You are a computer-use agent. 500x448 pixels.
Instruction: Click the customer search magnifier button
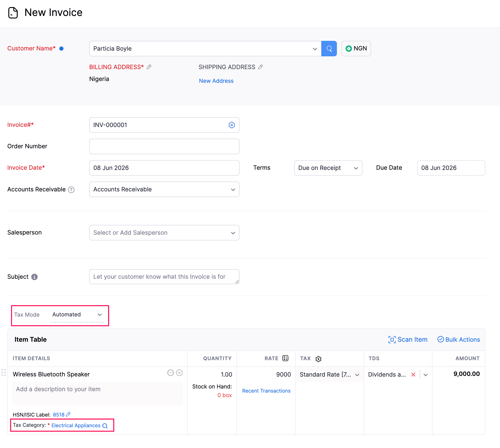pyautogui.click(x=329, y=49)
